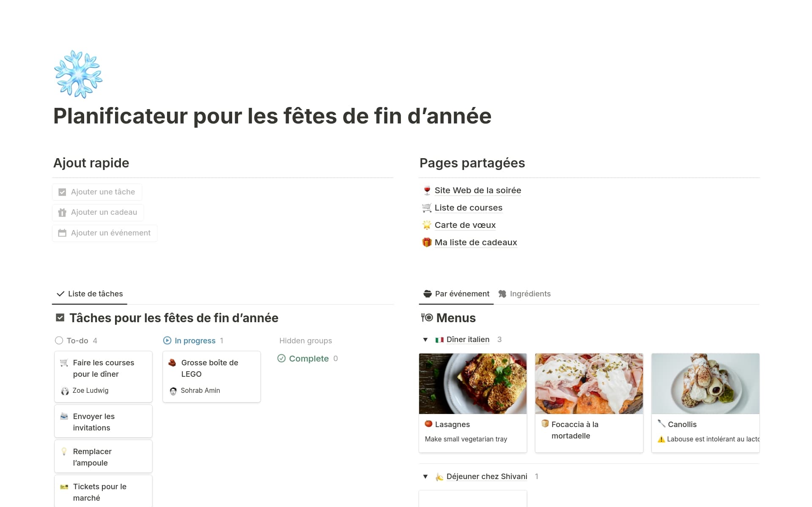Click the Complete checkmark status icon
This screenshot has height=507, width=812.
[281, 359]
